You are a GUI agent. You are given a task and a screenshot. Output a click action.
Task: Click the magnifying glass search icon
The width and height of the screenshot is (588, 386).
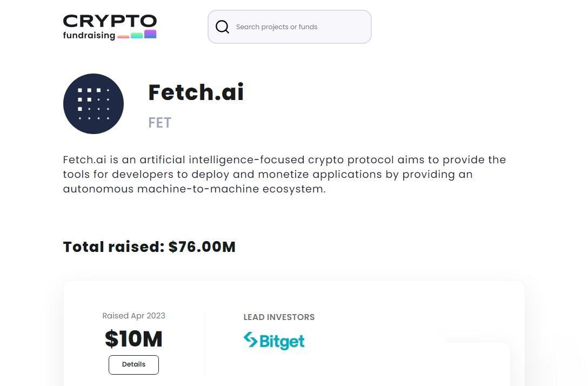point(222,26)
